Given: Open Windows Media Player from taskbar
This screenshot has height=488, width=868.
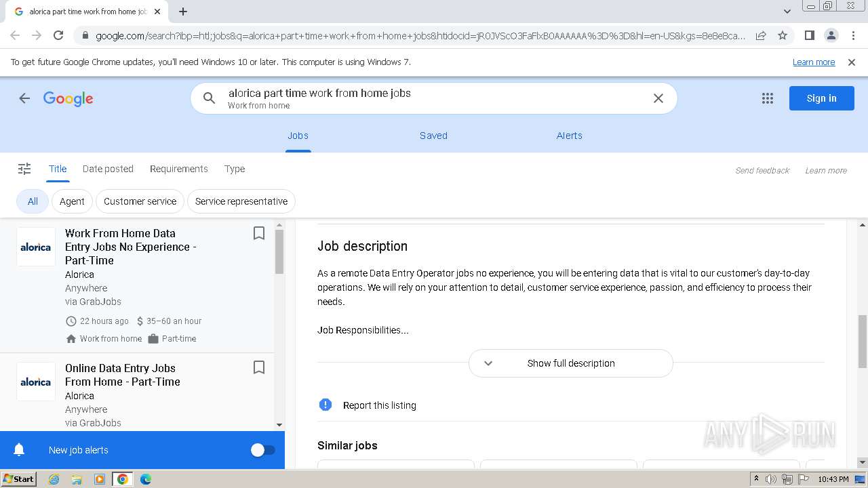Looking at the screenshot, I should 100,479.
